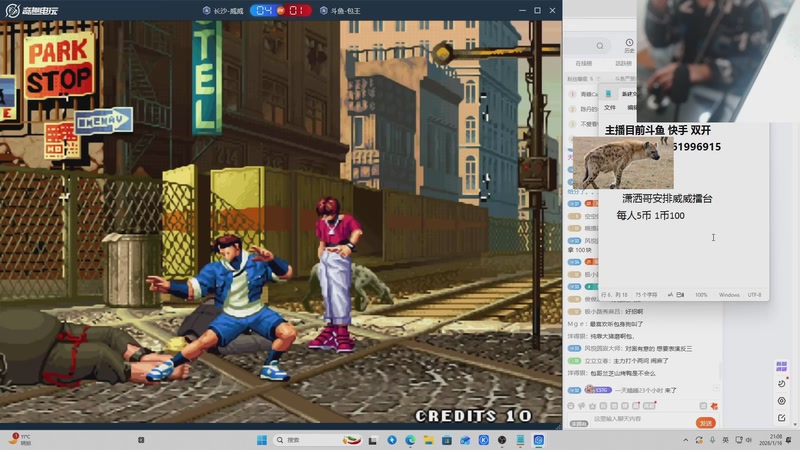This screenshot has width=800, height=450.
Task: Click the search icon in live panel
Action: tap(600, 46)
